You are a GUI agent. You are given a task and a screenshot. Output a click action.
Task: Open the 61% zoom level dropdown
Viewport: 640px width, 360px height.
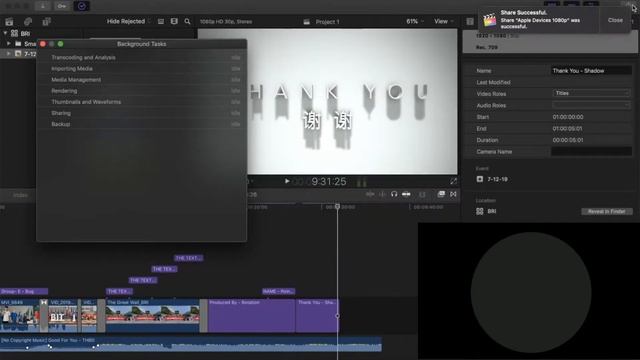tap(415, 21)
